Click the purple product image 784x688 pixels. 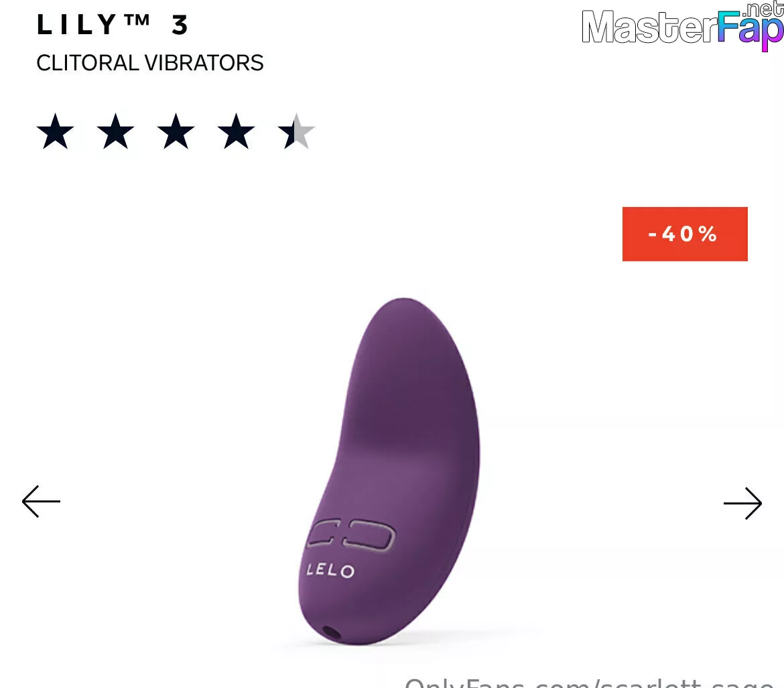[x=389, y=471]
